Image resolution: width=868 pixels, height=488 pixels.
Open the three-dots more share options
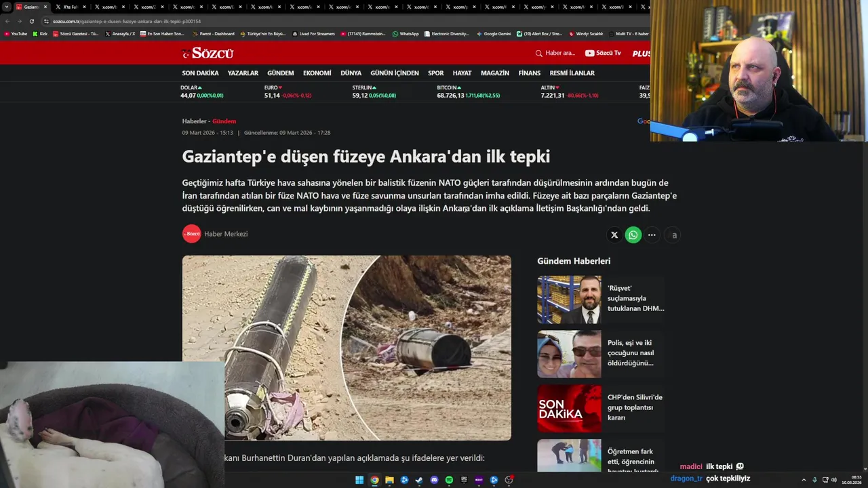point(652,235)
